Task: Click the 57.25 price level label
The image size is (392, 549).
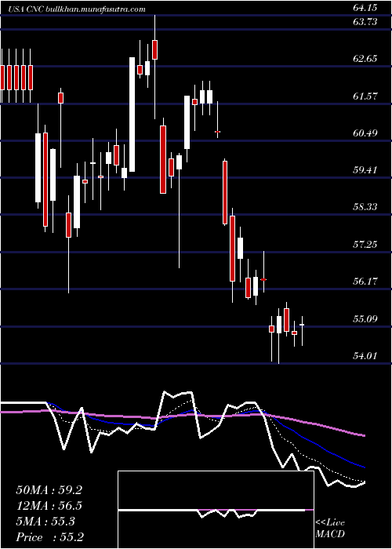Action: (x=365, y=244)
